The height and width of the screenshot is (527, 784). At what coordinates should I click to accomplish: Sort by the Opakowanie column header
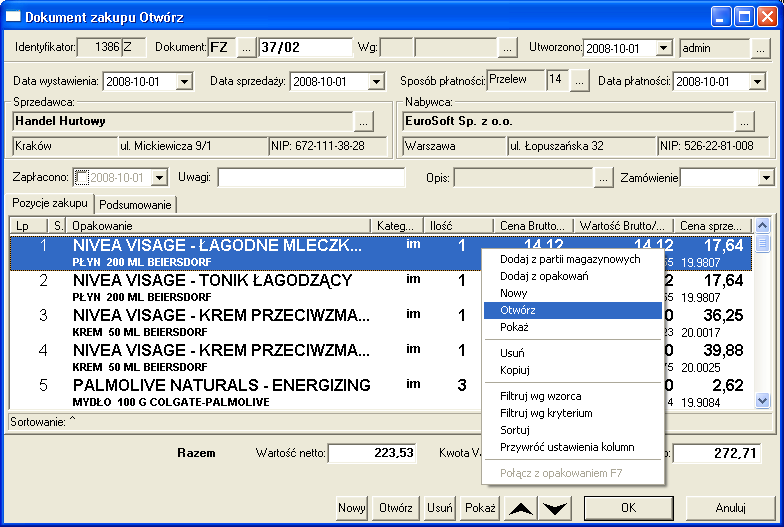pyautogui.click(x=219, y=226)
